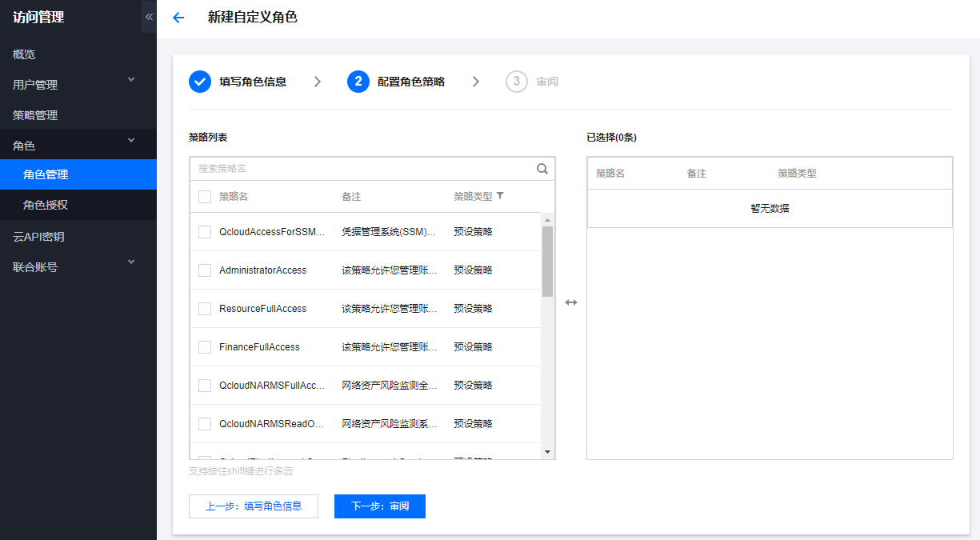Click the 下一步：审阅 button
This screenshot has width=980, height=540.
380,506
